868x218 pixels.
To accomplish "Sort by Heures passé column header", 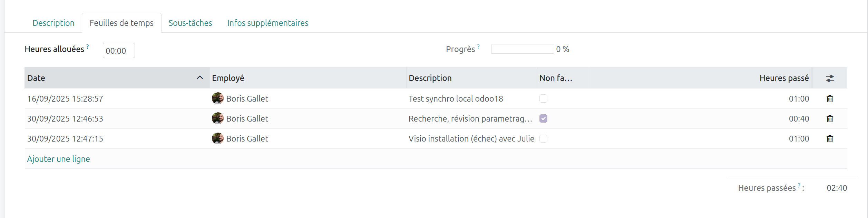I will (784, 78).
